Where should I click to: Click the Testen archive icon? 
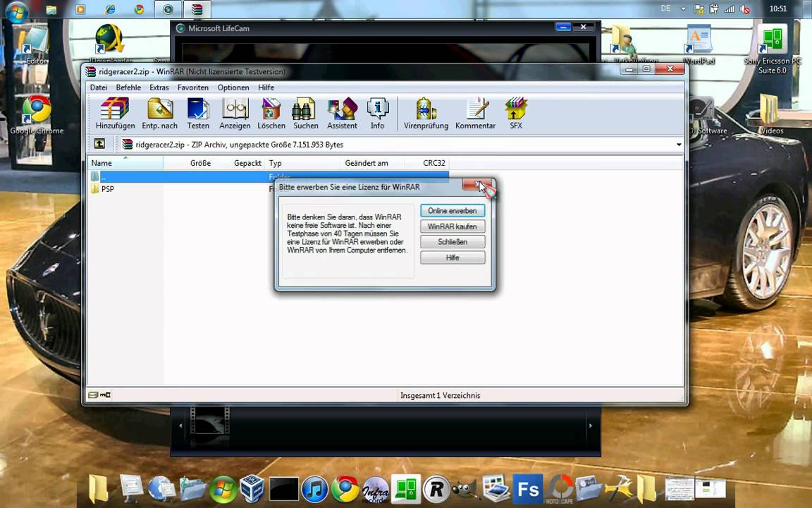point(198,114)
